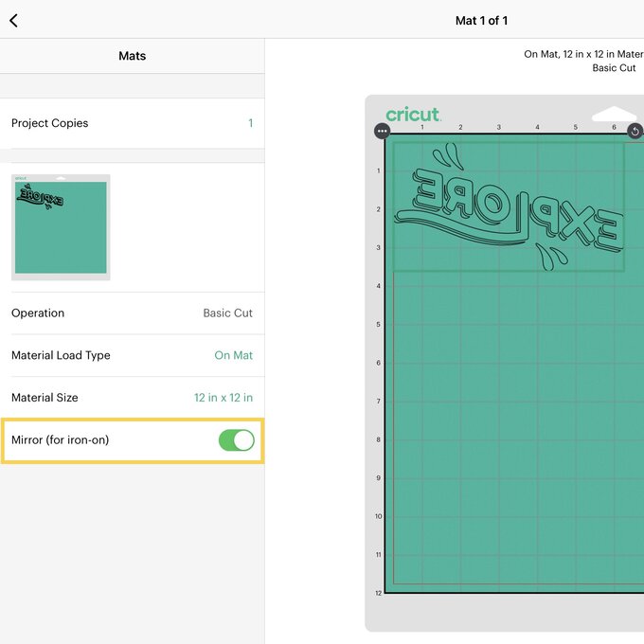This screenshot has height=644, width=644.
Task: Click the Material Load Type label
Action: pyautogui.click(x=61, y=355)
